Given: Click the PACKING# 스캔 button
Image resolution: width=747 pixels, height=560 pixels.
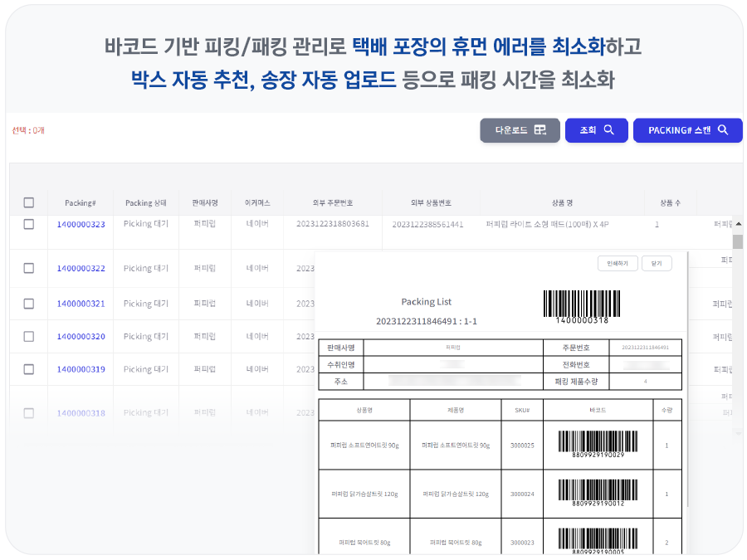Looking at the screenshot, I should click(687, 130).
